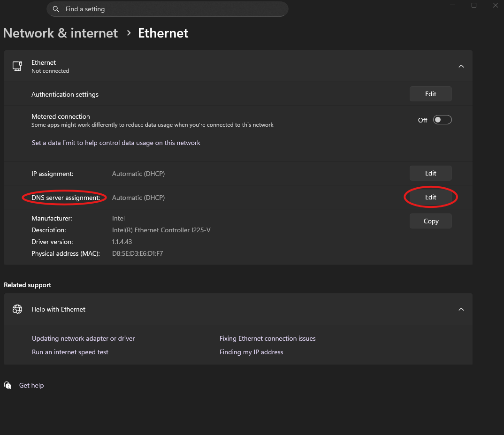The width and height of the screenshot is (504, 435).
Task: Open Fixing Ethernet connection issues
Action: click(267, 338)
